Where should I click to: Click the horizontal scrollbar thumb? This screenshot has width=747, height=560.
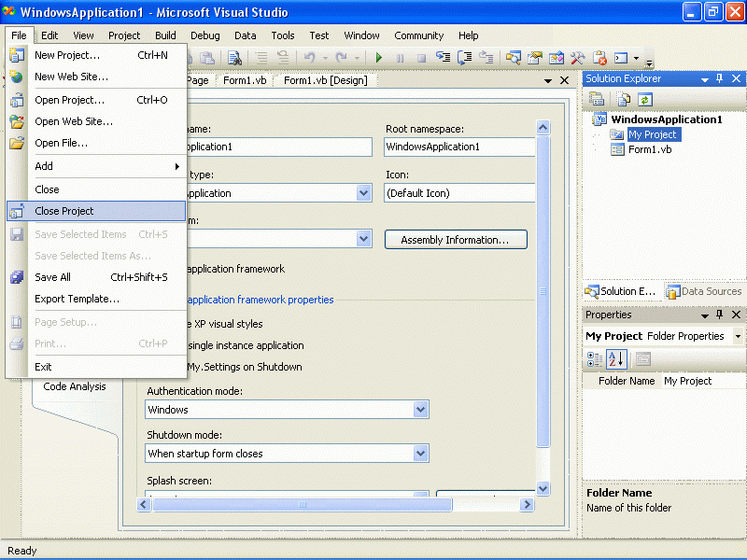pyautogui.click(x=302, y=504)
